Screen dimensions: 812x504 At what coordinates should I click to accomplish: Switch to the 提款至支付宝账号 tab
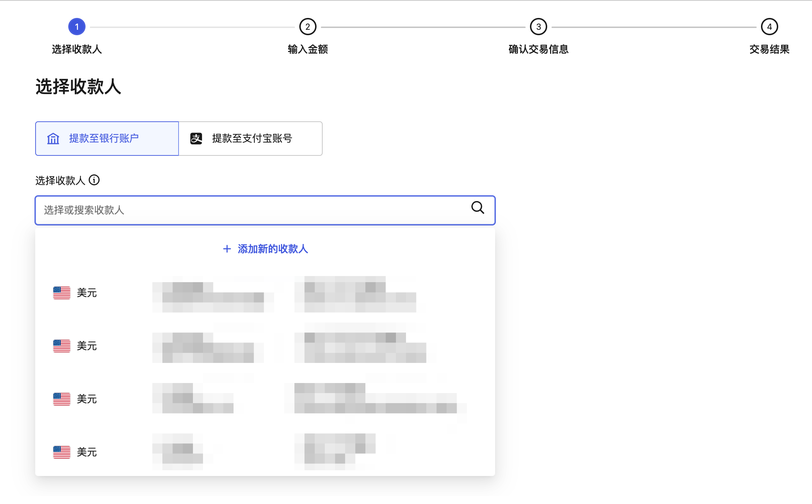250,139
